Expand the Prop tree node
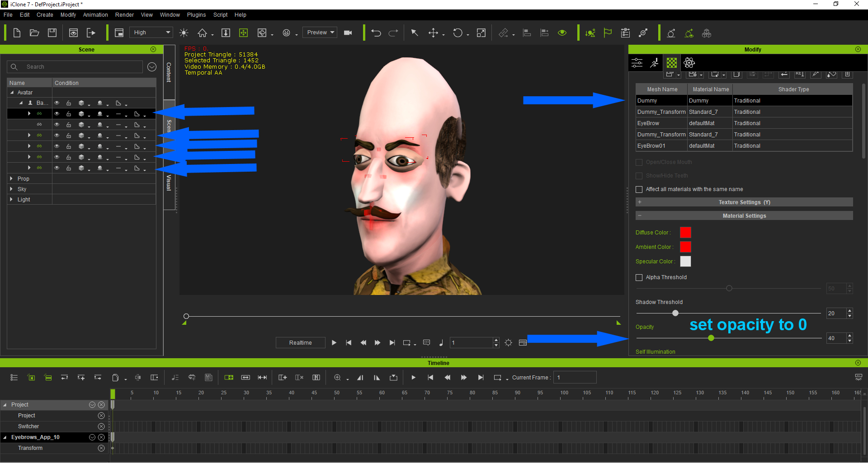868x463 pixels. pyautogui.click(x=11, y=179)
